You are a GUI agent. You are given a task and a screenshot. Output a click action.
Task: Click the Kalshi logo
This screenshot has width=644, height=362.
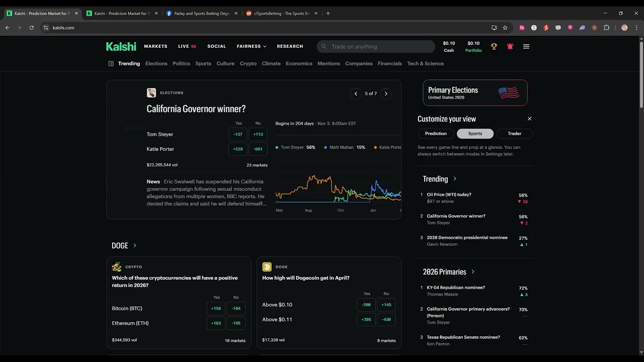[x=121, y=46]
